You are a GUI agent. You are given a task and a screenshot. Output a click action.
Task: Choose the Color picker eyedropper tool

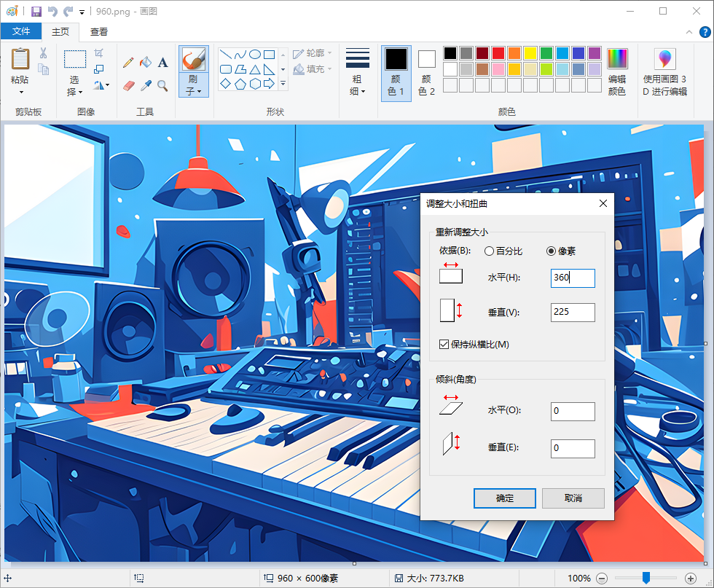pyautogui.click(x=146, y=85)
